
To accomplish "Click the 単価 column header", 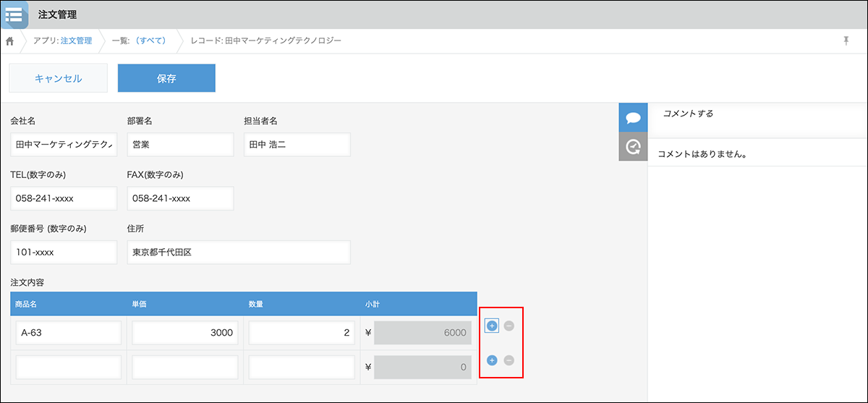I will tap(185, 304).
